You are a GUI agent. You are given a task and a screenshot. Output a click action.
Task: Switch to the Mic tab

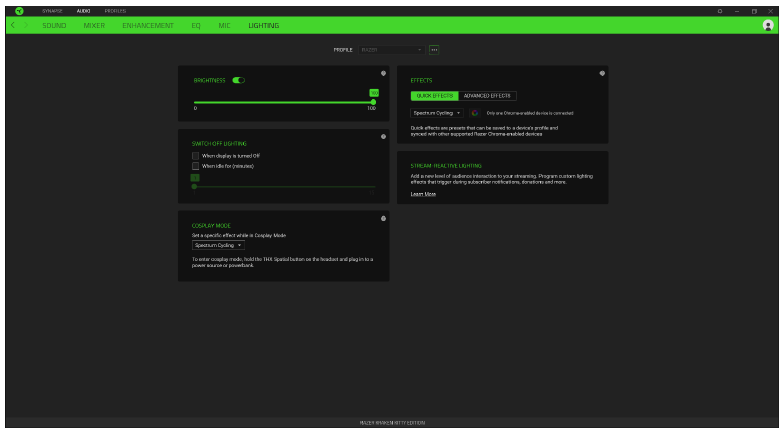pos(224,25)
